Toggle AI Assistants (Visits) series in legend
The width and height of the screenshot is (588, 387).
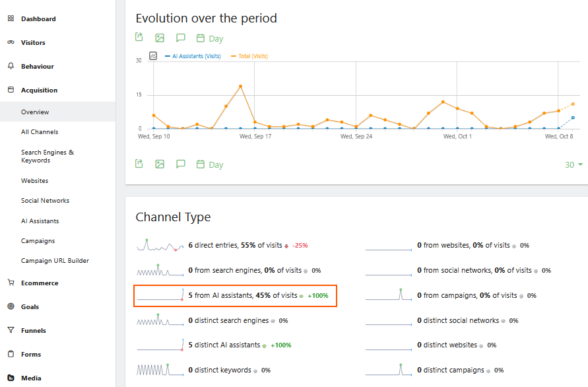click(193, 56)
